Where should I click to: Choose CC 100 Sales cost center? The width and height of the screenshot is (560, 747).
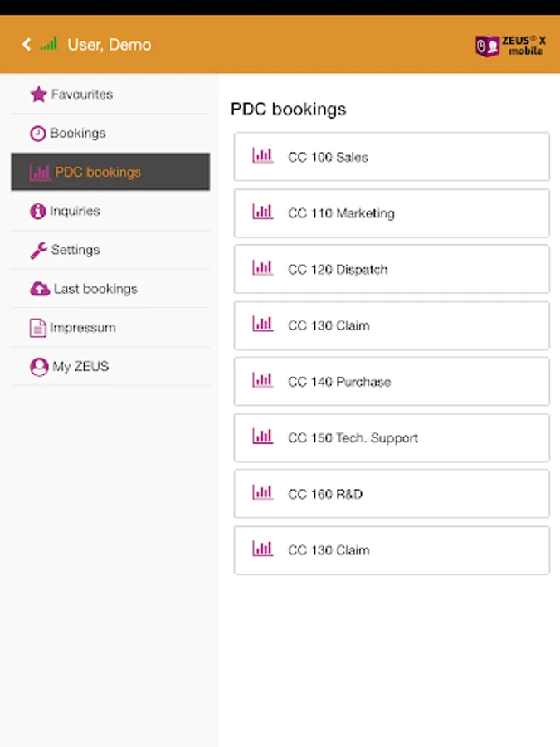pos(392,157)
